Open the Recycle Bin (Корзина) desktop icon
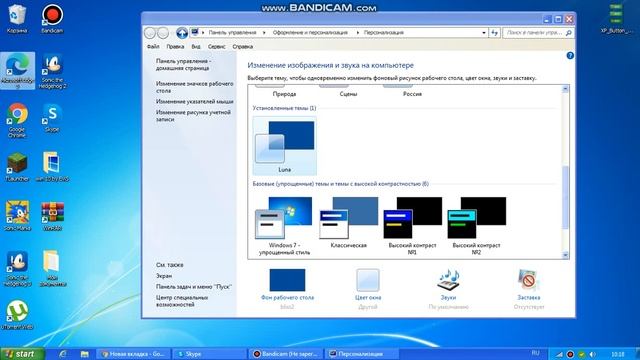The image size is (640, 360). tap(17, 18)
